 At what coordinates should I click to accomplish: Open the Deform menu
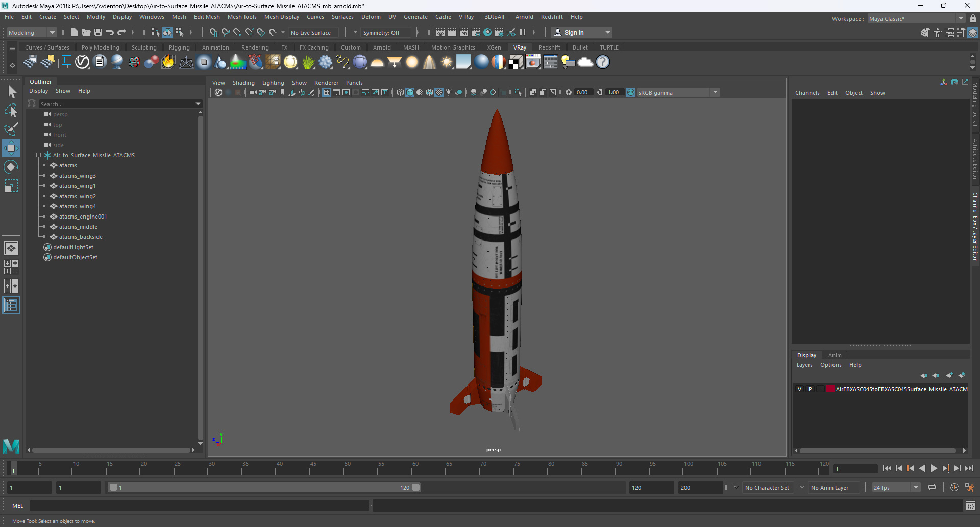point(371,17)
